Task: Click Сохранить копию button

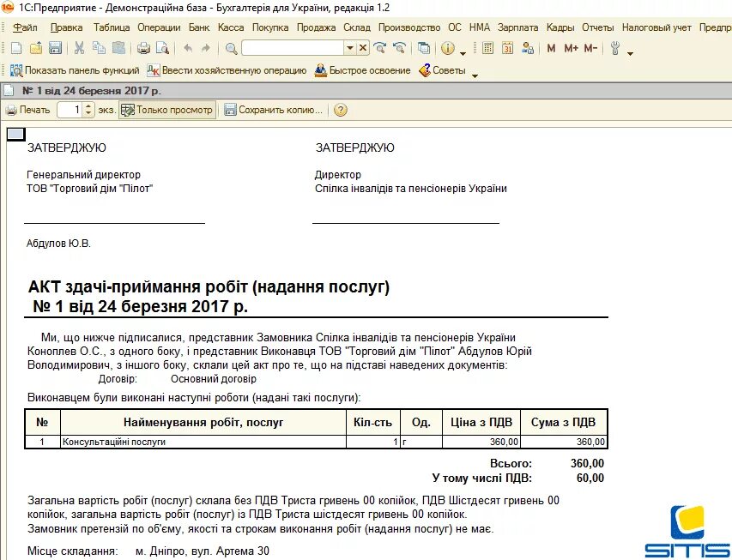Action: pos(274,110)
